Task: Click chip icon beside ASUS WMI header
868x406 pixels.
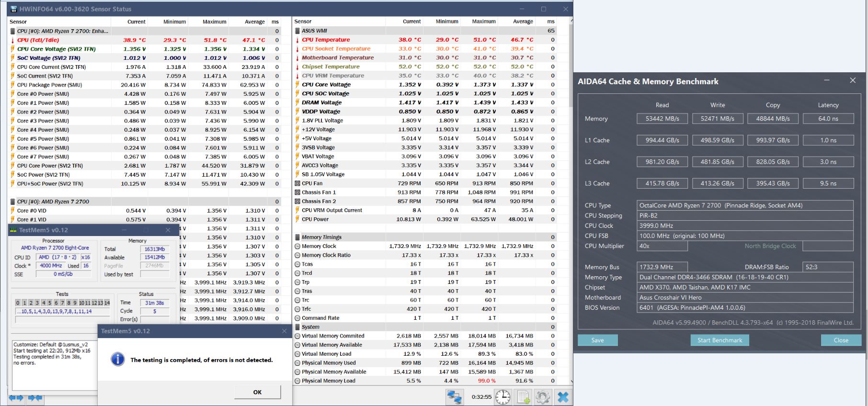Action: [297, 31]
